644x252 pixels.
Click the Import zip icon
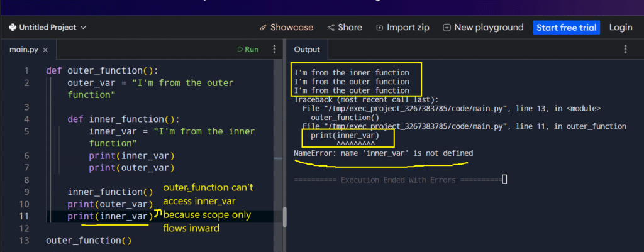pos(380,28)
